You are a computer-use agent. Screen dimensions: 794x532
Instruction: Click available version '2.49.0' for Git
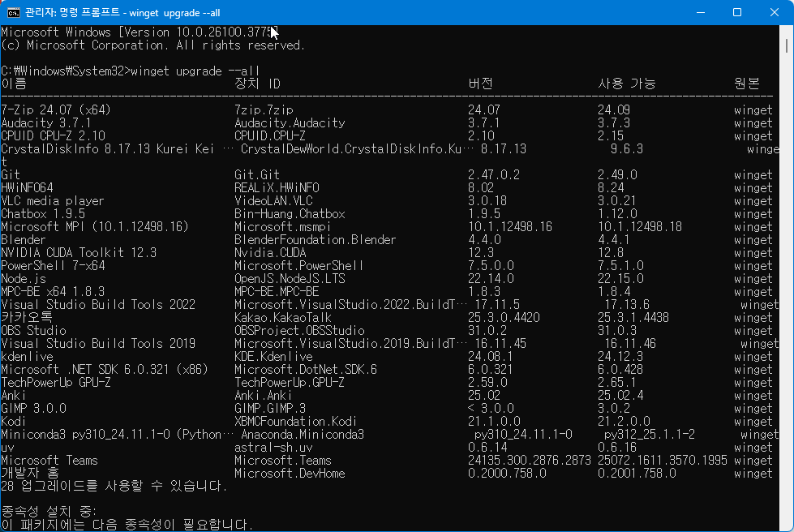(617, 174)
